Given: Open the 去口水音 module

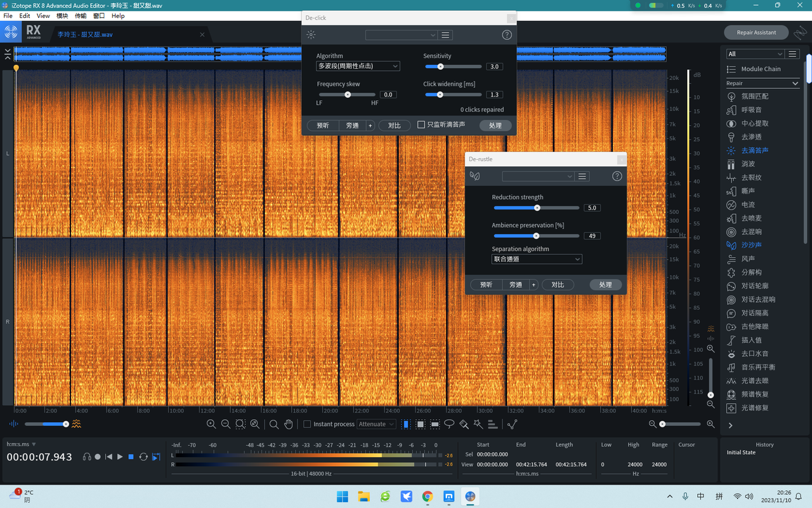Looking at the screenshot, I should [755, 354].
